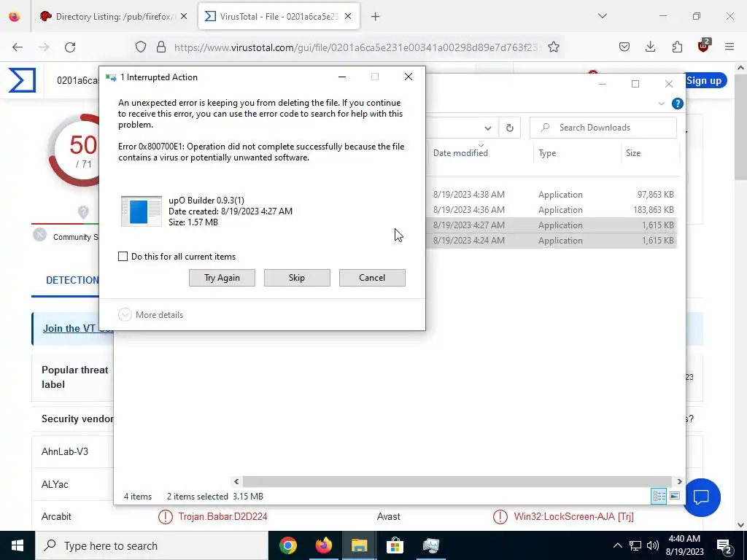This screenshot has width=747, height=560.
Task: Select the file modified 4:27 AM
Action: pos(553,225)
